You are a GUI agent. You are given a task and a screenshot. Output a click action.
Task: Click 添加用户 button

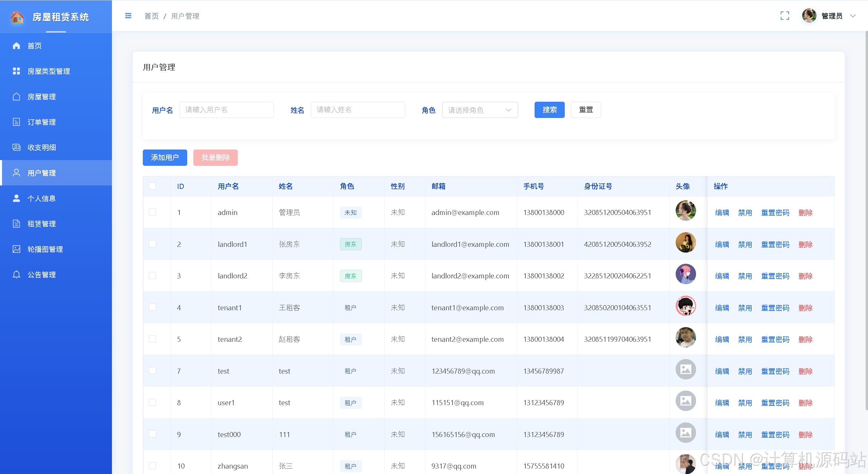(165, 158)
